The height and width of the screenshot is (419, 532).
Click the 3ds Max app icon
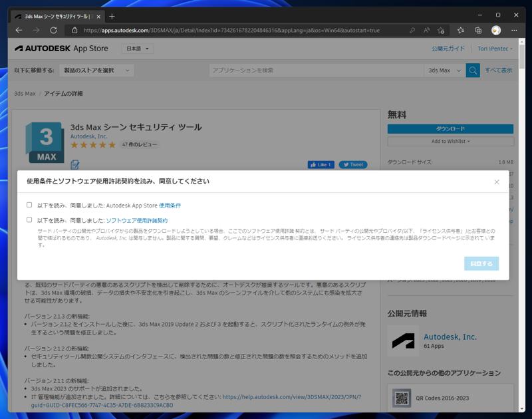(x=45, y=142)
